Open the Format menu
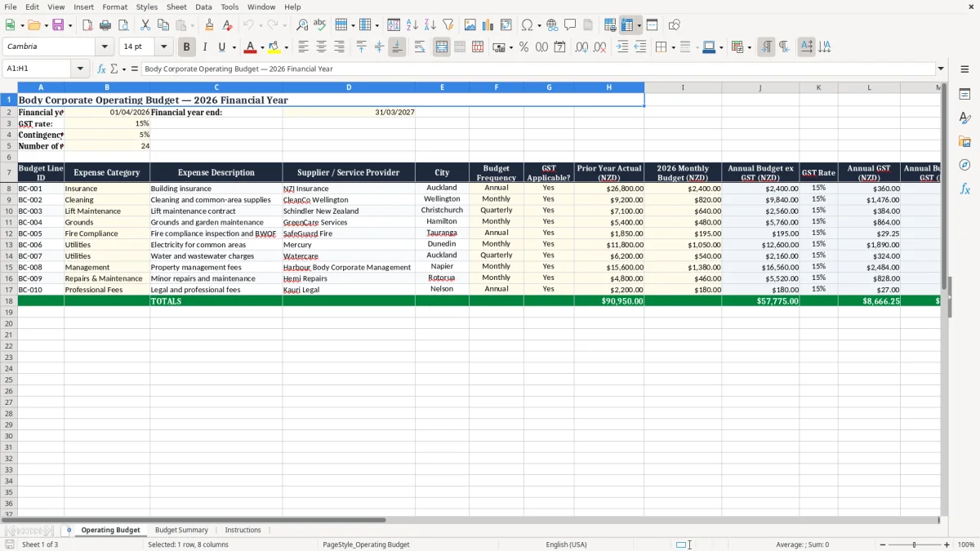 point(114,7)
